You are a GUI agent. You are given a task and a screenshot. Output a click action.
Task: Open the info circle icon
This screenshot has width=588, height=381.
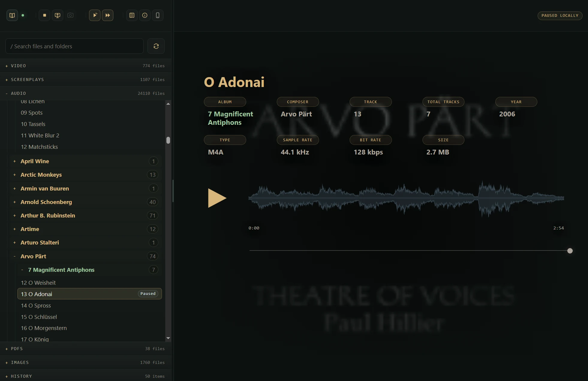145,15
